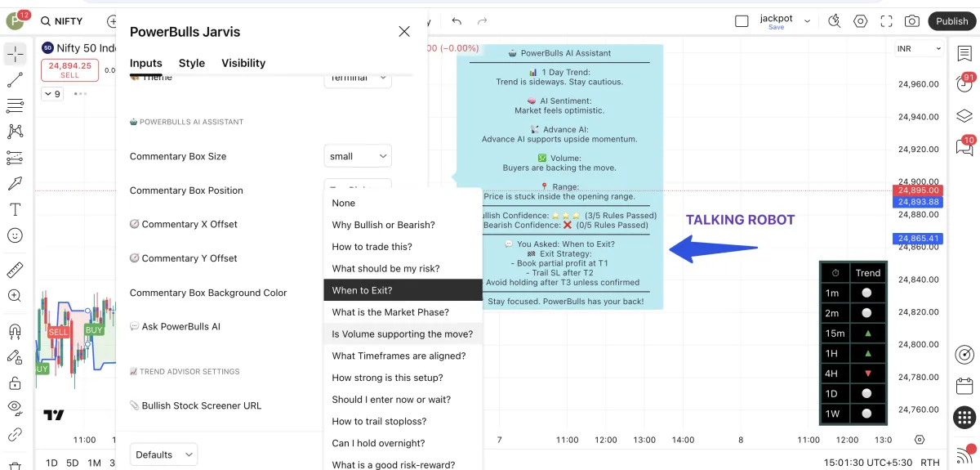Switch to the Visibility tab

[x=243, y=63]
